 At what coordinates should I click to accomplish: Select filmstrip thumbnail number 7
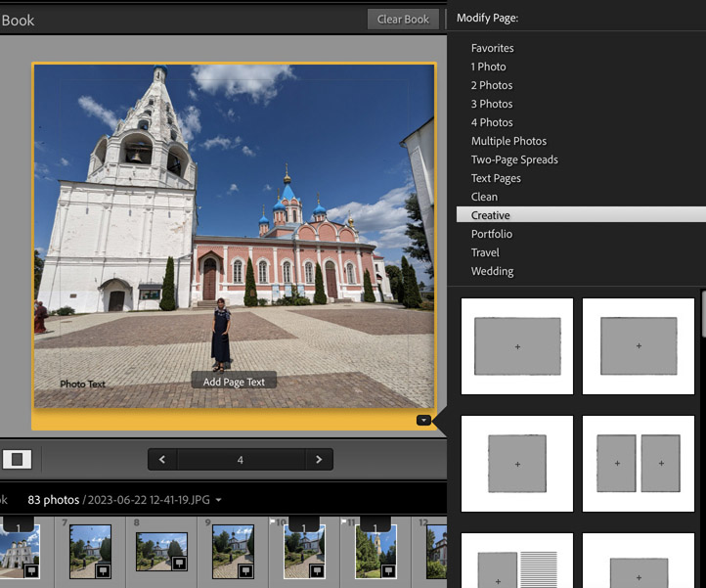coord(90,552)
